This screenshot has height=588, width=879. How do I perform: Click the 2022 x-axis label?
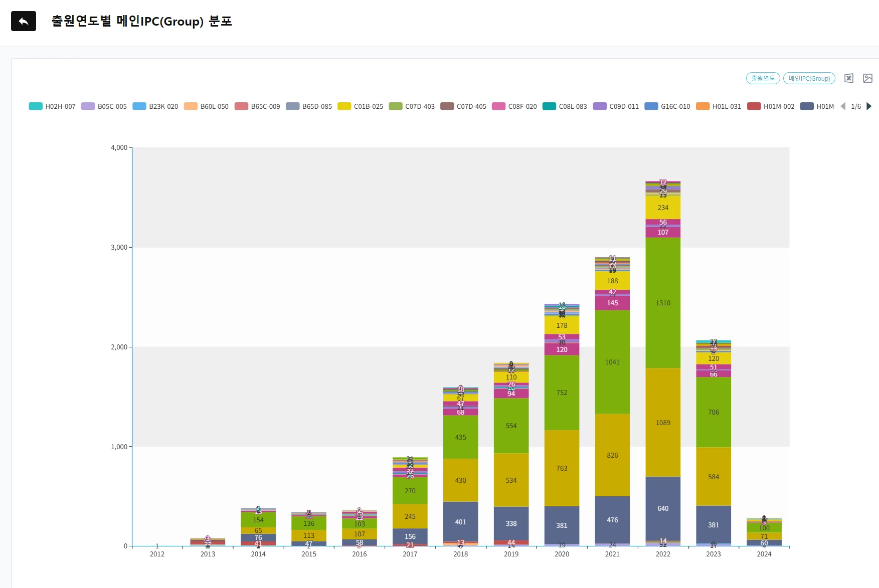point(663,554)
